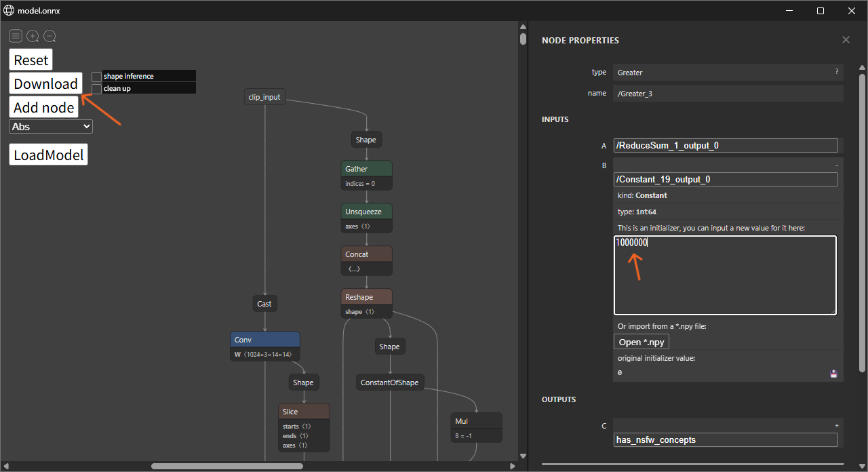Close the Node Properties panel
Viewport: 868px width, 472px height.
(846, 40)
